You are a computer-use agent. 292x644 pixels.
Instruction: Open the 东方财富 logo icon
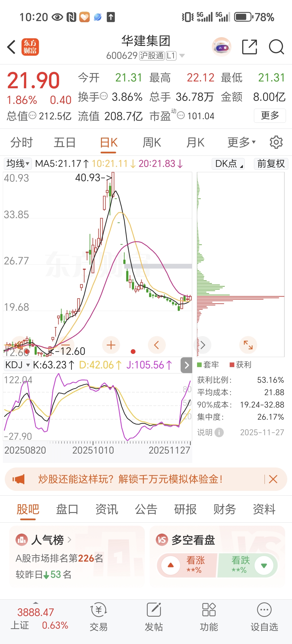click(x=30, y=47)
